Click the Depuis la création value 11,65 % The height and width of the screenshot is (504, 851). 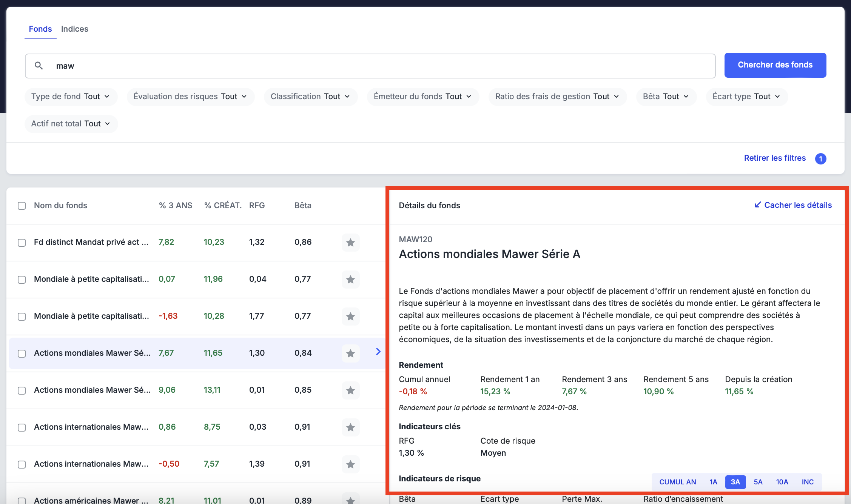tap(739, 392)
